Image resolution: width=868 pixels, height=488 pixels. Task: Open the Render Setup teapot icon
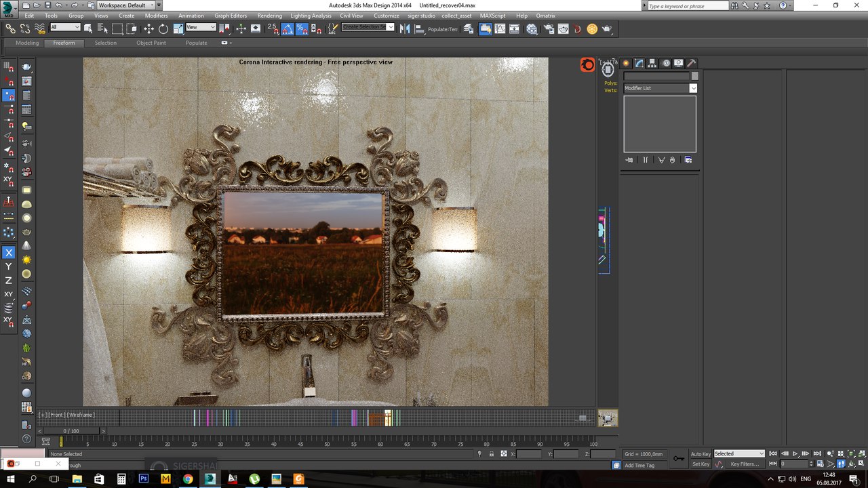point(548,28)
